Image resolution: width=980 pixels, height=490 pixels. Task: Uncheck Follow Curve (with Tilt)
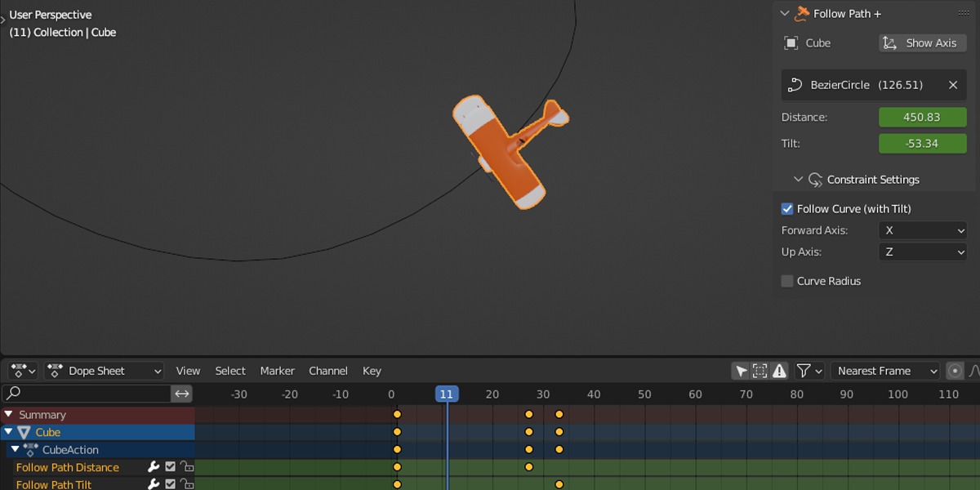(787, 209)
